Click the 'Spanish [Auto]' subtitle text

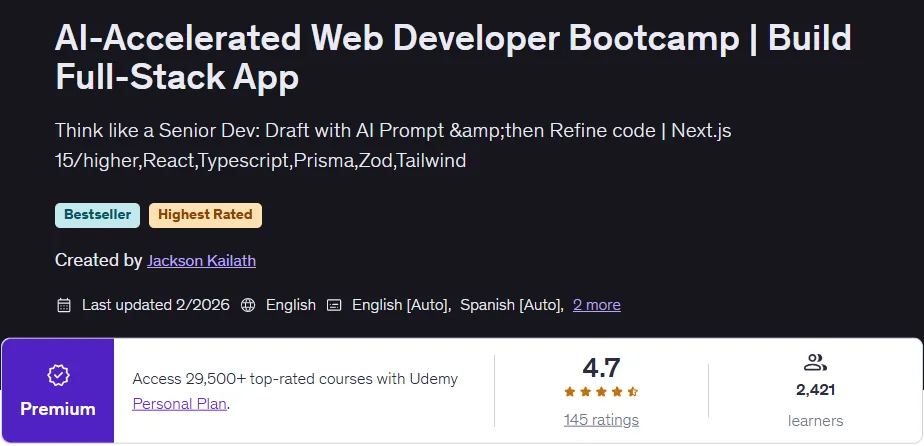click(512, 305)
